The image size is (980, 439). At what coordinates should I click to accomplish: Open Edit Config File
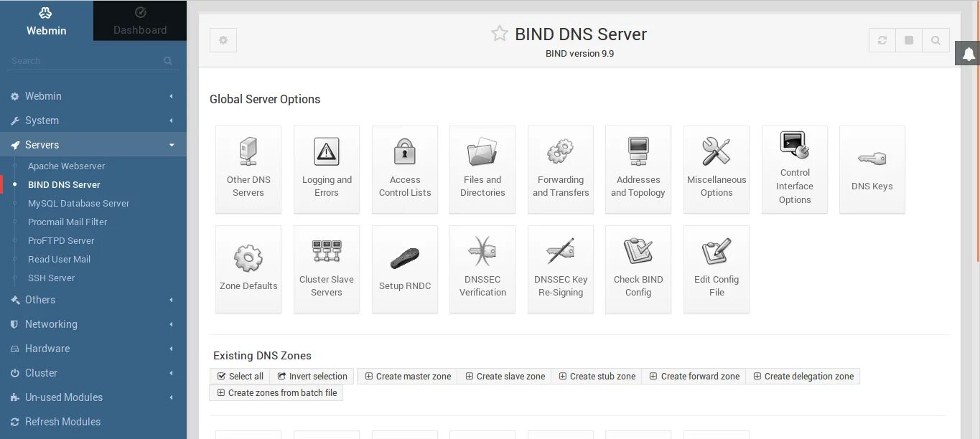(717, 270)
